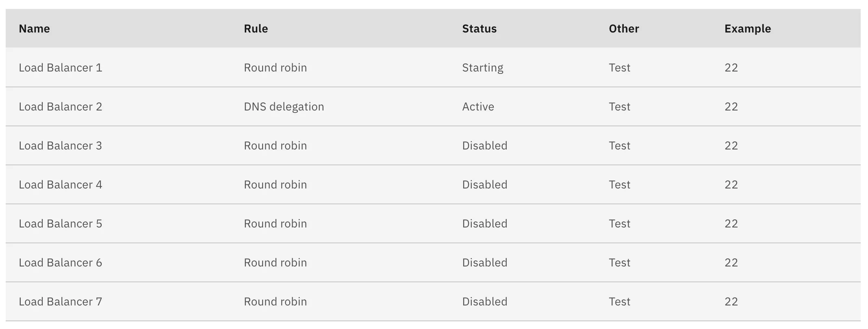868x329 pixels.
Task: Click the Rule column header
Action: tap(256, 29)
